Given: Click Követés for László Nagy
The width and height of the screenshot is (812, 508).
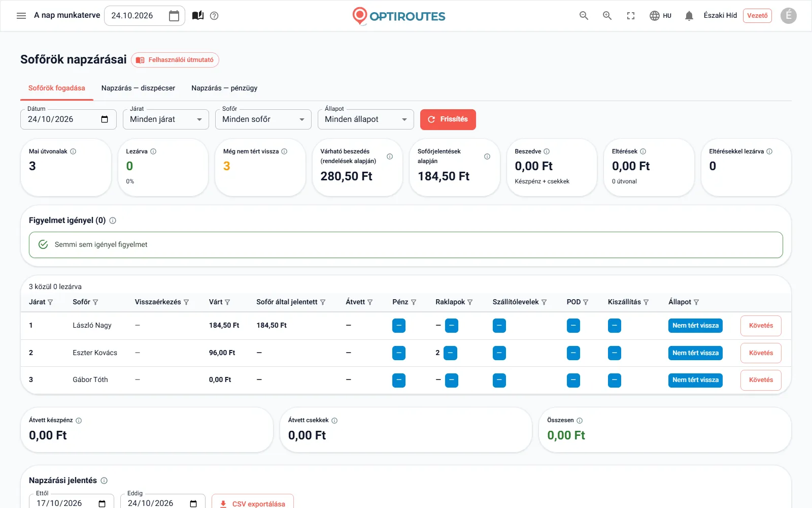Looking at the screenshot, I should (x=761, y=326).
